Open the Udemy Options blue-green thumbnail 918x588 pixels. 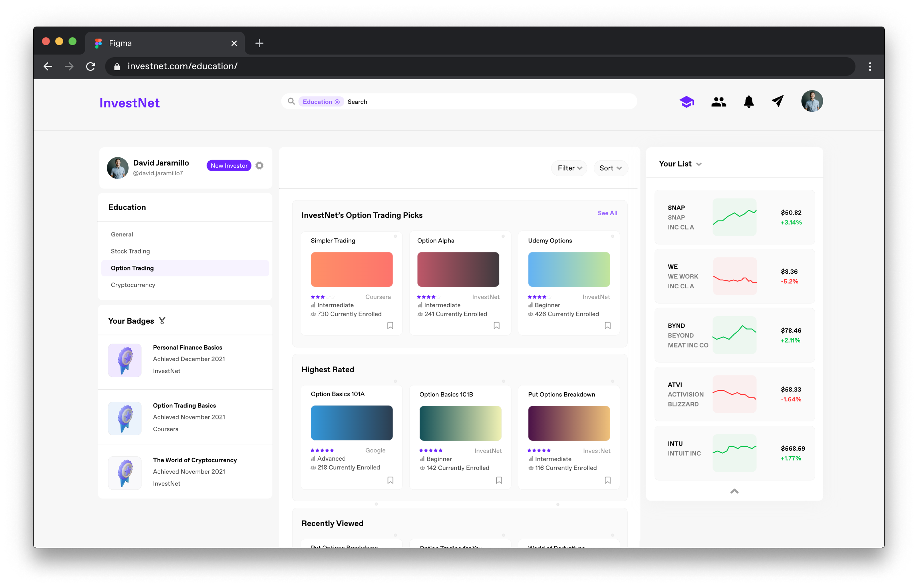tap(569, 269)
